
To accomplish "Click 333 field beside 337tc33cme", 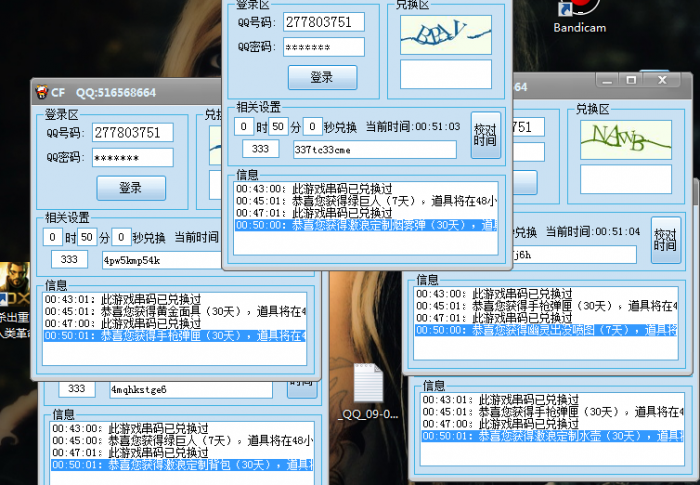I will 261,149.
